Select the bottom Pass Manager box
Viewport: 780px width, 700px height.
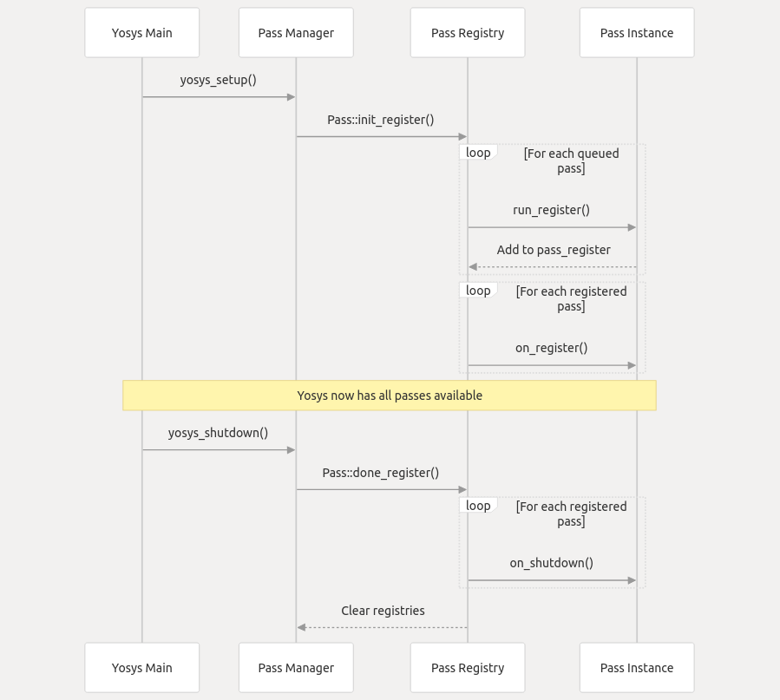click(x=296, y=668)
